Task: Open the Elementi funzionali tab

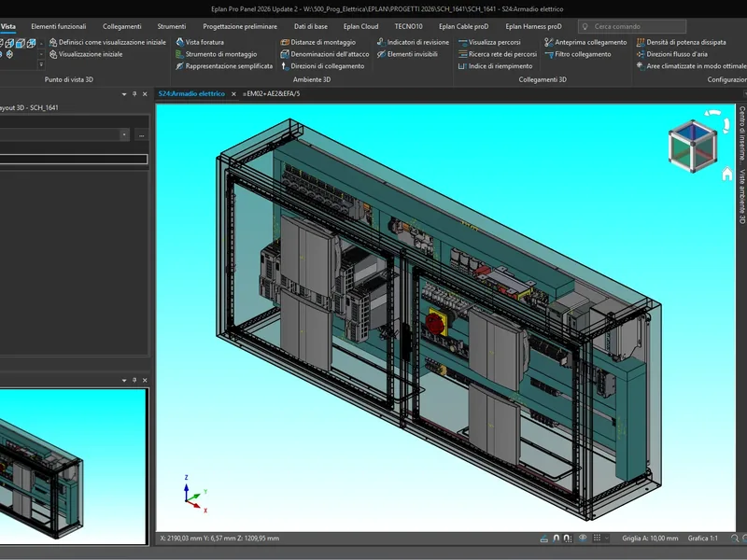Action: pyautogui.click(x=59, y=27)
